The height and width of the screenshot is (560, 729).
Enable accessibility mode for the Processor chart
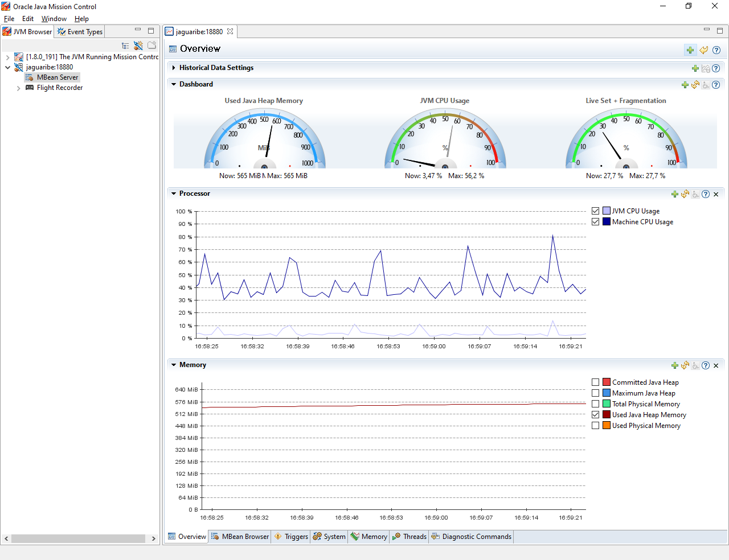coord(695,194)
